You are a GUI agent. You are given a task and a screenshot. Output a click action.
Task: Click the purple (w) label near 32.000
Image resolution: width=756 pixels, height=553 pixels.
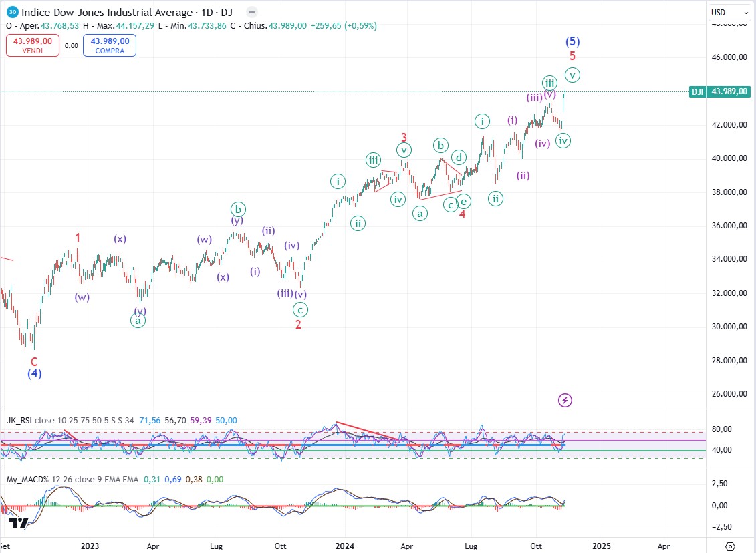(82, 297)
